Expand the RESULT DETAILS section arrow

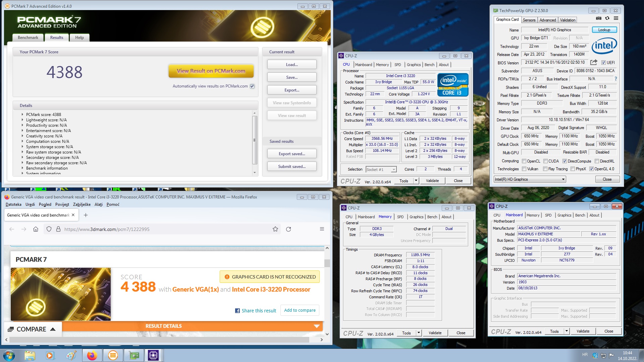316,326
